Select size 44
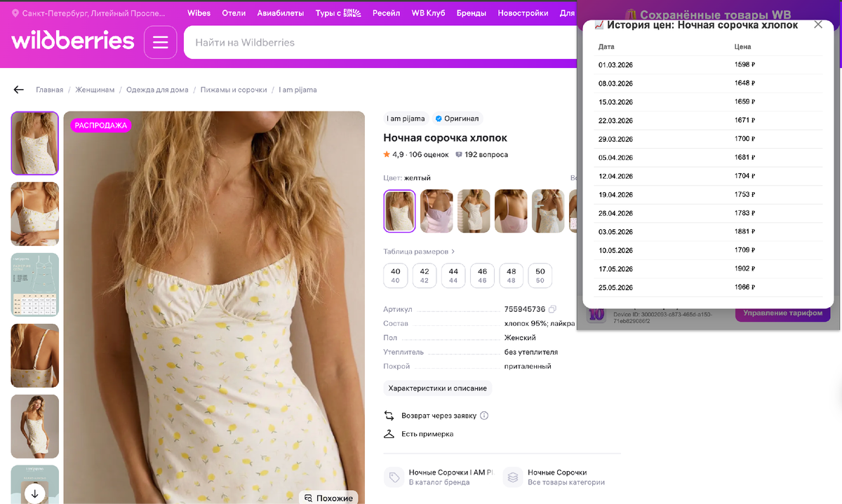The width and height of the screenshot is (842, 504). pyautogui.click(x=453, y=275)
